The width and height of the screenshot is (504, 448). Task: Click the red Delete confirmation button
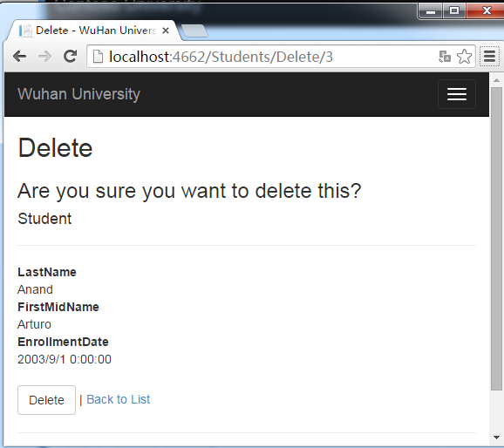pos(46,400)
